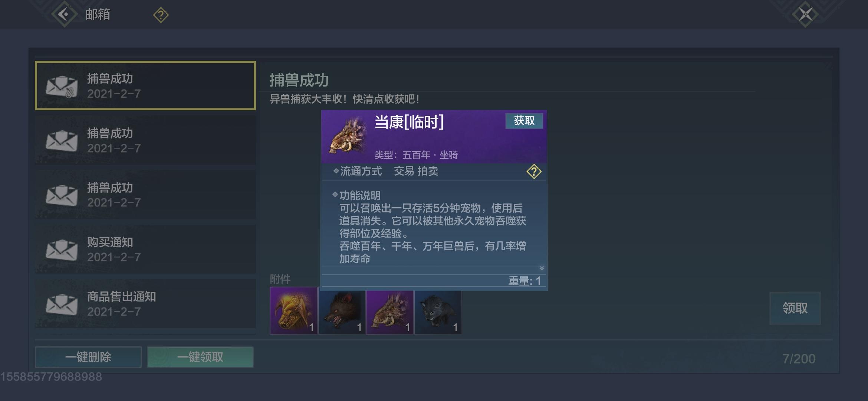This screenshot has height=401, width=868.
Task: Click the envelope icon of 购买通知 mail
Action: [x=62, y=250]
